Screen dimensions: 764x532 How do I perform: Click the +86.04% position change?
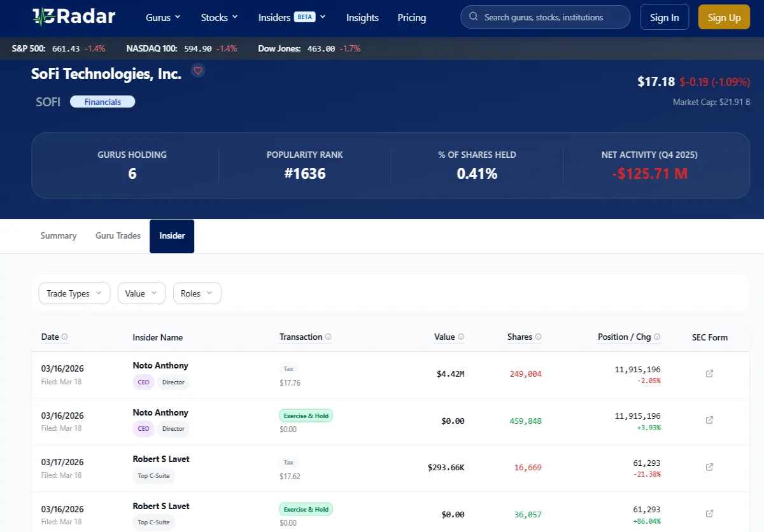[x=647, y=521]
